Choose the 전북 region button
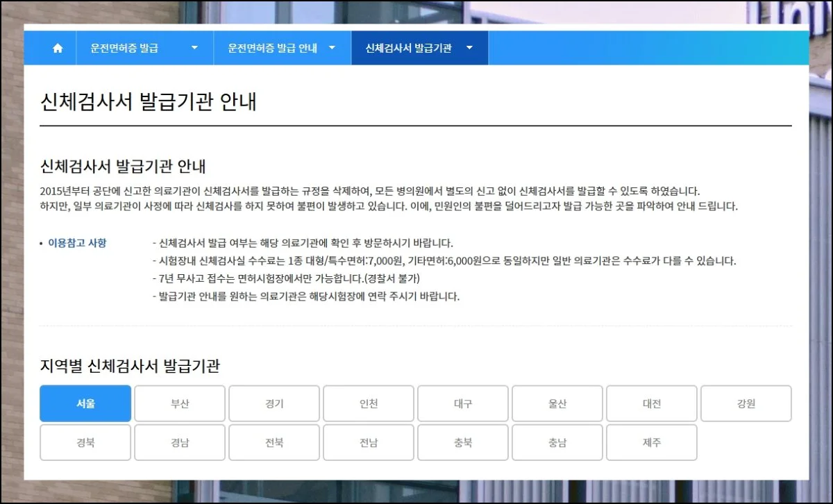 tap(274, 442)
